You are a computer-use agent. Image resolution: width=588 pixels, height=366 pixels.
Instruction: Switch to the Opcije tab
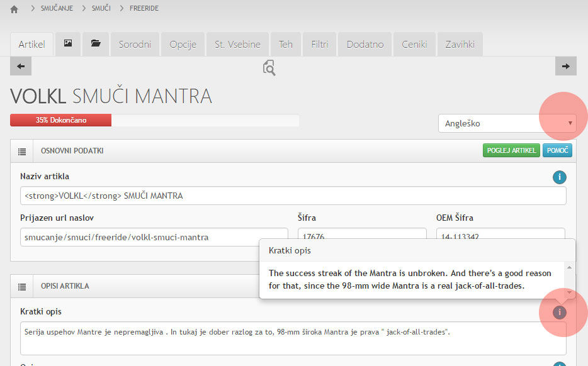pos(183,44)
